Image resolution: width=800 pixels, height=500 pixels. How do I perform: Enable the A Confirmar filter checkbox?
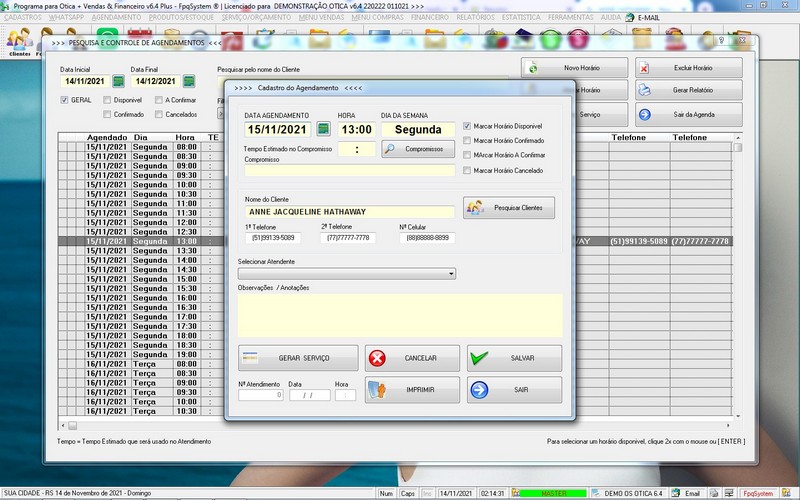click(x=159, y=100)
